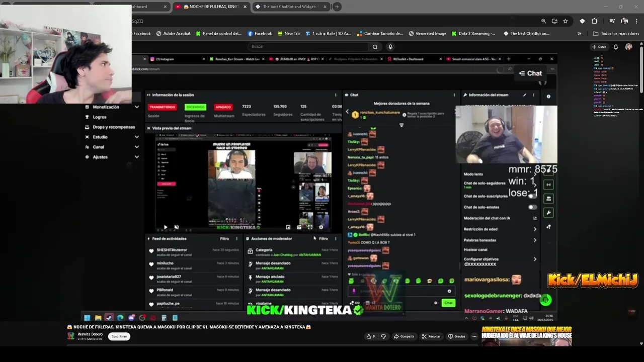Toggle the overlay Chat header button
The width and height of the screenshot is (644, 362).
530,73
